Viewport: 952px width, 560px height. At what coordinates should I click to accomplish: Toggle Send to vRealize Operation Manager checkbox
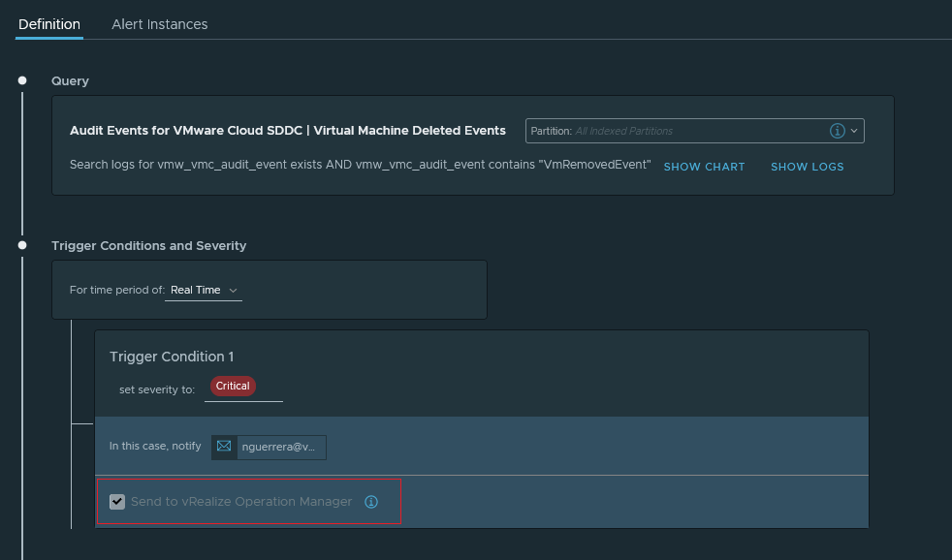[117, 502]
